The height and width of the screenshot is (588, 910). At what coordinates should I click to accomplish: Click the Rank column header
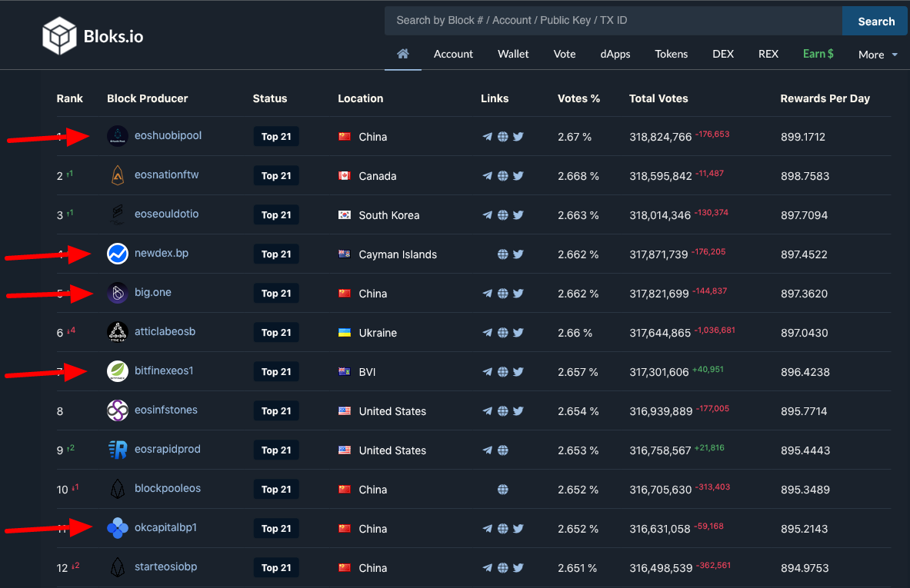pos(70,98)
